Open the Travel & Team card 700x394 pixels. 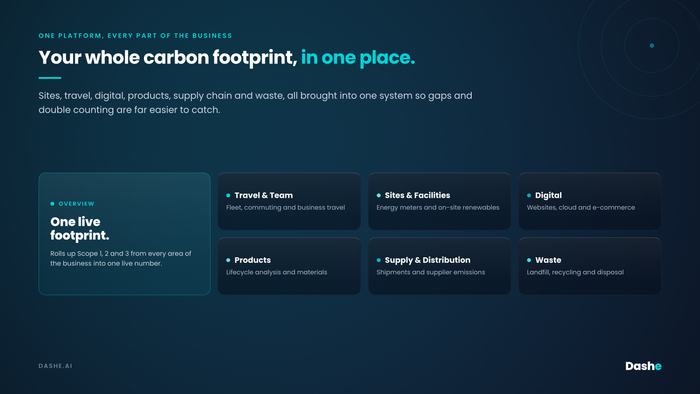pyautogui.click(x=289, y=201)
